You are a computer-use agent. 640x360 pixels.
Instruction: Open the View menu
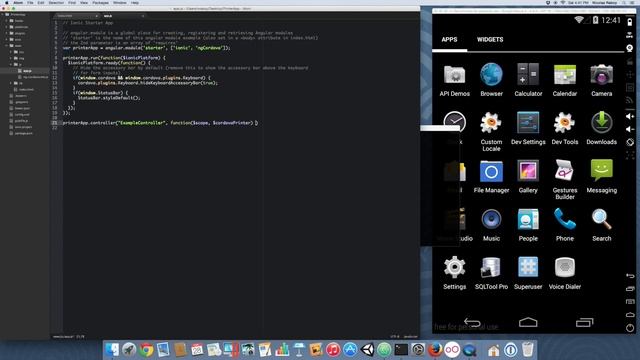point(84,3)
